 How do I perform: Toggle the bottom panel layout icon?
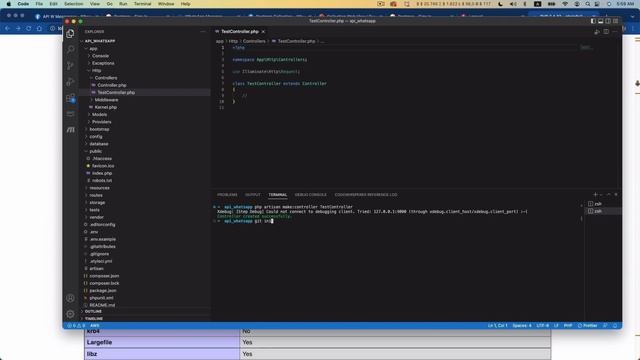(600, 21)
